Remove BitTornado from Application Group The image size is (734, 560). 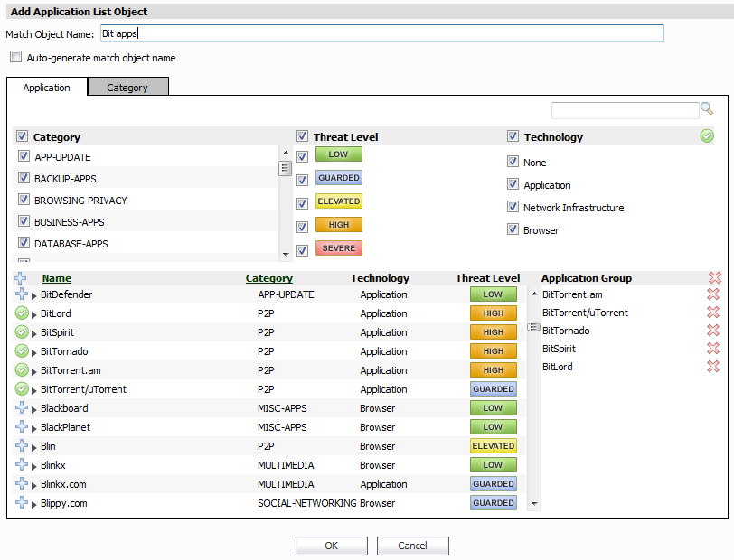point(713,331)
